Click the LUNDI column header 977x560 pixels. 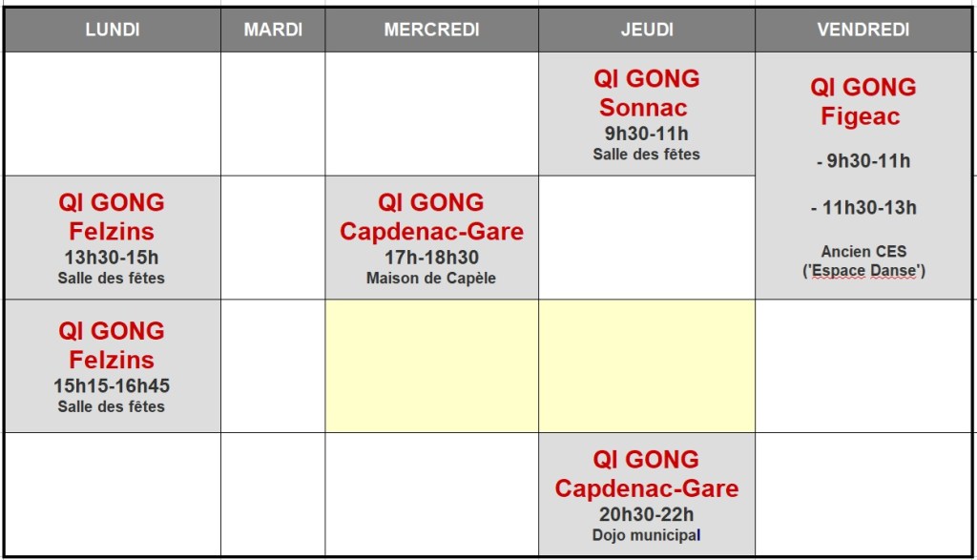[112, 30]
